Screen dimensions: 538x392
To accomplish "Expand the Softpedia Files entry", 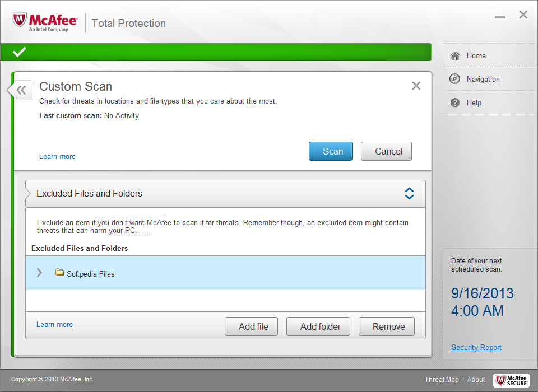I will click(39, 273).
